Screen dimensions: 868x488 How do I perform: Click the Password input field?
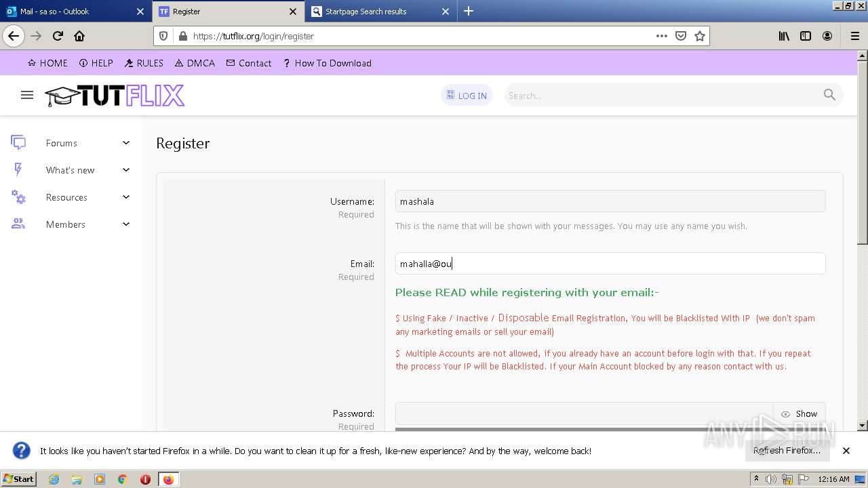(x=584, y=413)
